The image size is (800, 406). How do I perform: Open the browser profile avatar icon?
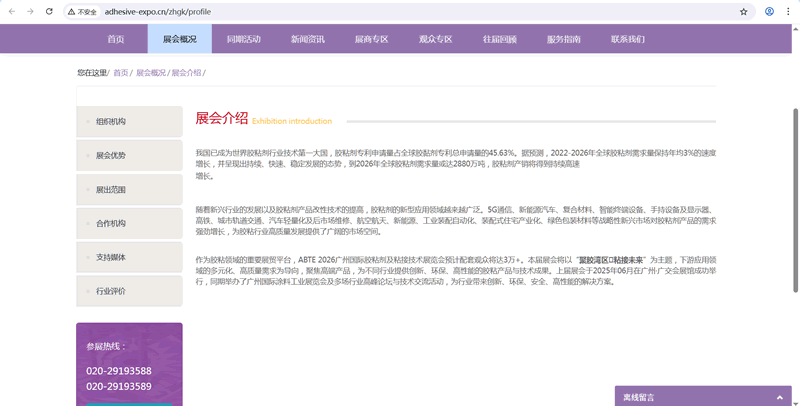click(x=769, y=12)
